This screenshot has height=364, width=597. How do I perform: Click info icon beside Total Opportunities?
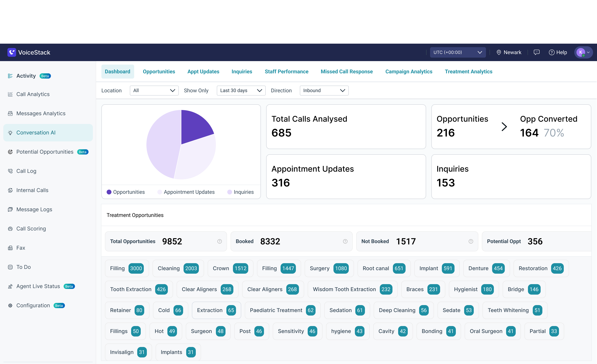click(x=220, y=241)
